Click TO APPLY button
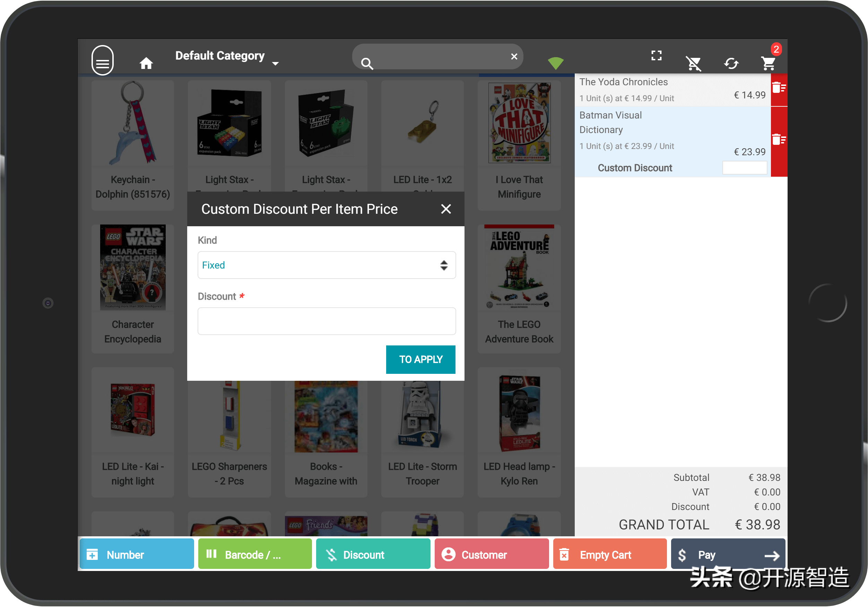The image size is (868, 607). pyautogui.click(x=421, y=359)
